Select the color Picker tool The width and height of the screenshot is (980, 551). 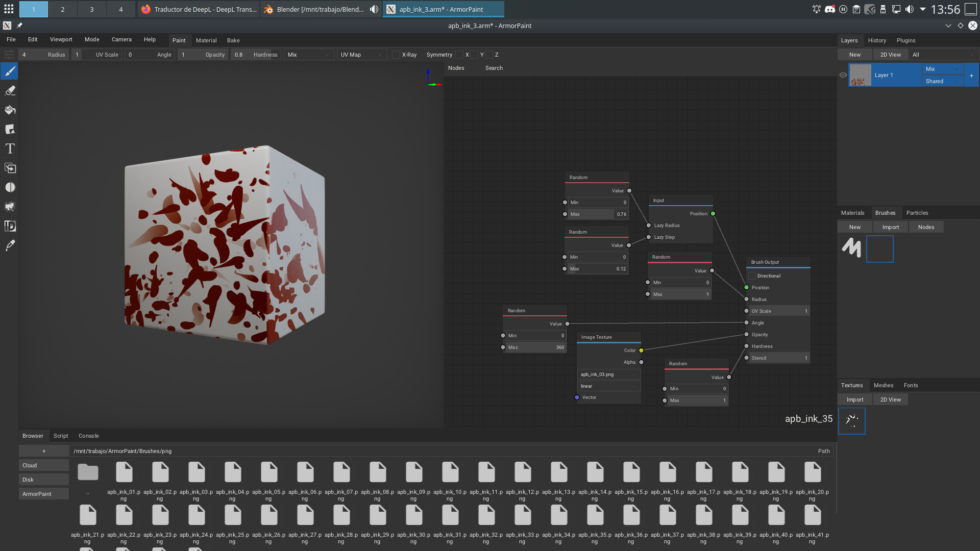click(10, 246)
